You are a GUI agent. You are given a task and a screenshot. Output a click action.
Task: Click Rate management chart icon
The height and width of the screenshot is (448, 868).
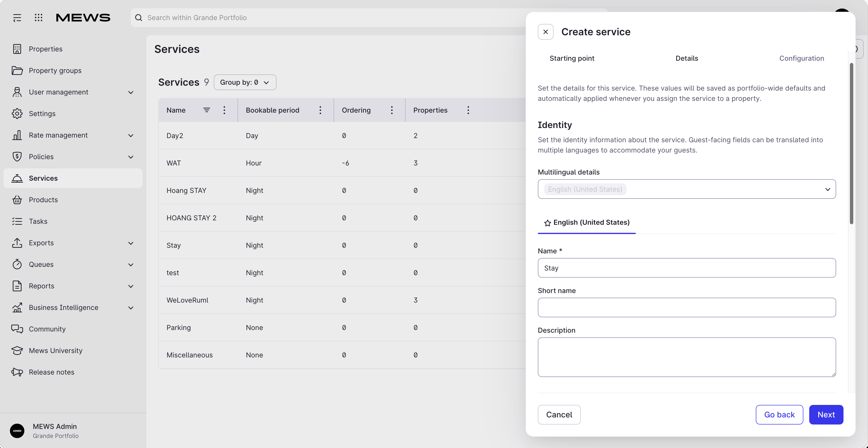pyautogui.click(x=17, y=135)
